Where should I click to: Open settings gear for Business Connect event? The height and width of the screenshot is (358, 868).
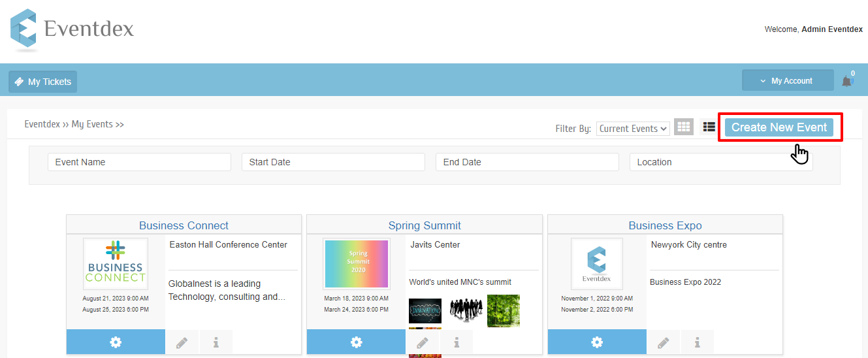[x=116, y=342]
